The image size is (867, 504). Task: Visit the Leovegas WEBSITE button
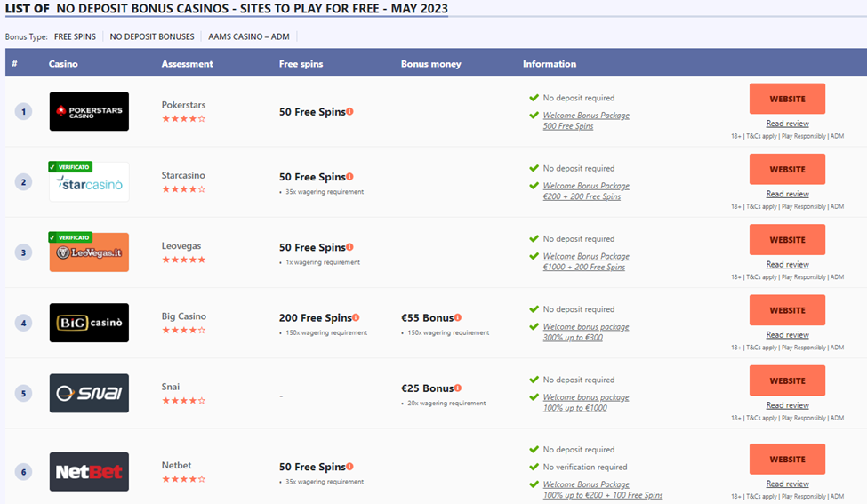[x=787, y=239]
